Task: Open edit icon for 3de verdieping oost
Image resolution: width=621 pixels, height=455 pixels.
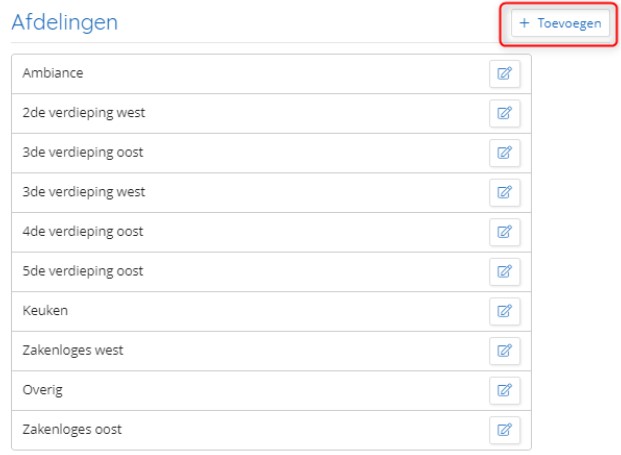Action: [505, 153]
